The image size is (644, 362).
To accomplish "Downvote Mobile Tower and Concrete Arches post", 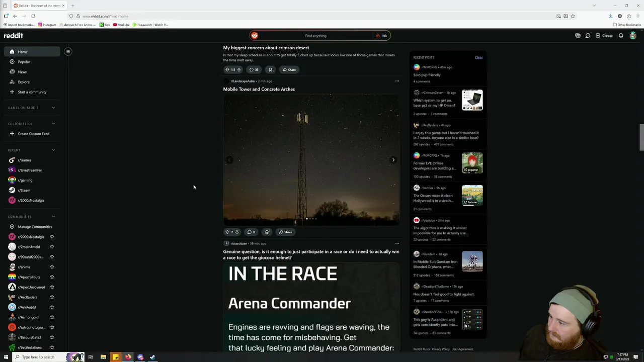I will [x=237, y=232].
